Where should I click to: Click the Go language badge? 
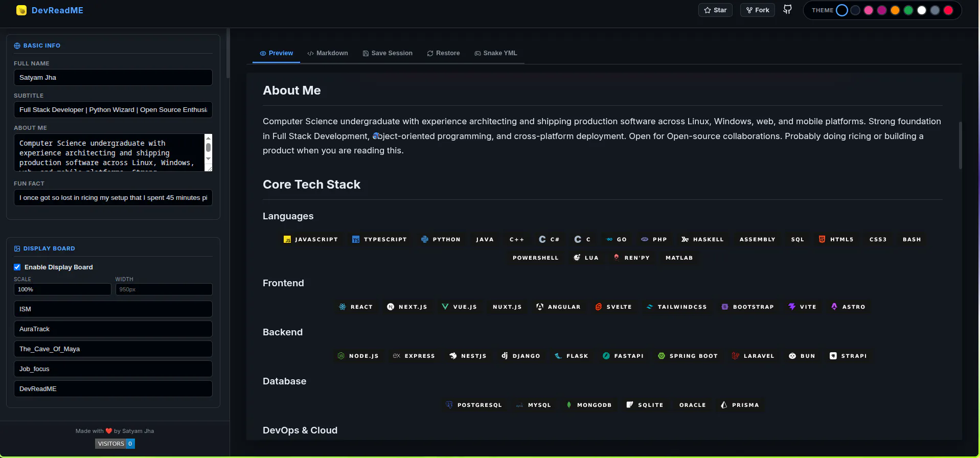[x=617, y=239]
